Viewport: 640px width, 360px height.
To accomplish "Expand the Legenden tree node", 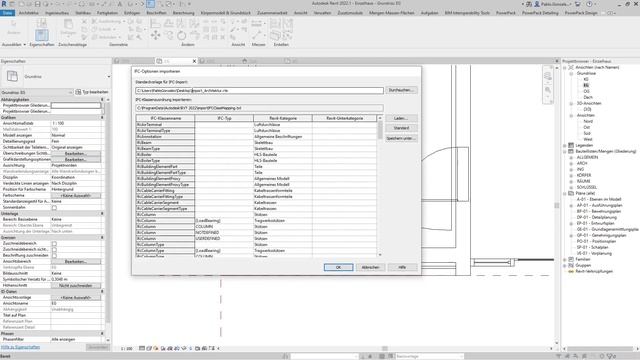I will (x=565, y=145).
